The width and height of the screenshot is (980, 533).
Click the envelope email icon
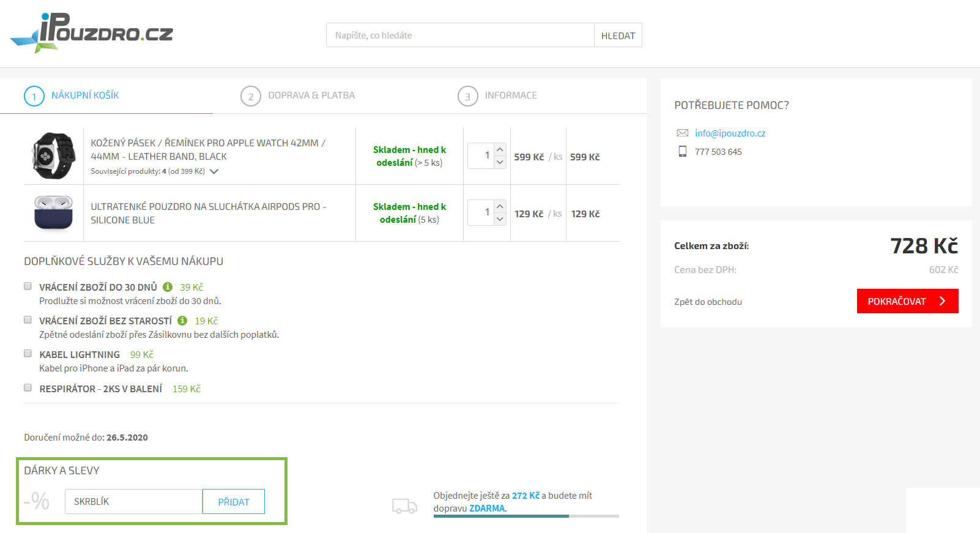tap(682, 133)
